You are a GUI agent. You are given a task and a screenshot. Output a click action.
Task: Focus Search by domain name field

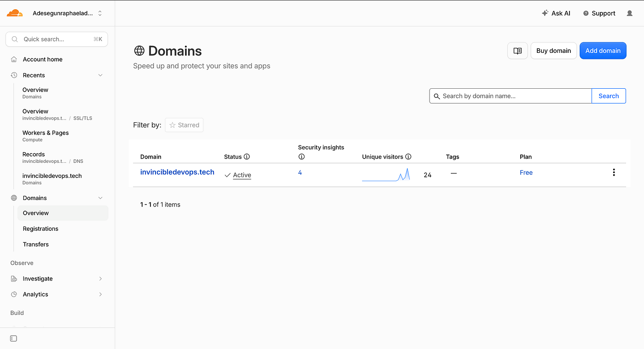coord(511,96)
